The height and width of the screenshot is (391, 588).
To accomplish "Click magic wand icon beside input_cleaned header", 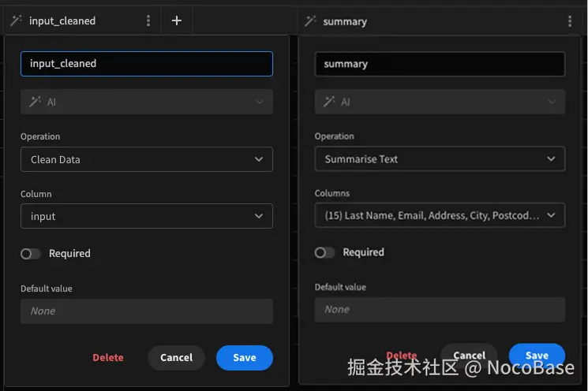I will click(16, 20).
